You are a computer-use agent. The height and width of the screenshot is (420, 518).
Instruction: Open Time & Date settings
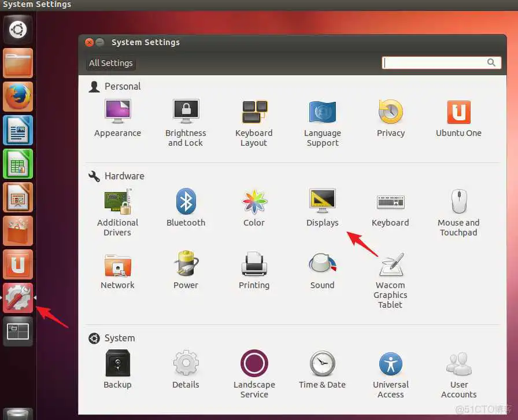[322, 369]
